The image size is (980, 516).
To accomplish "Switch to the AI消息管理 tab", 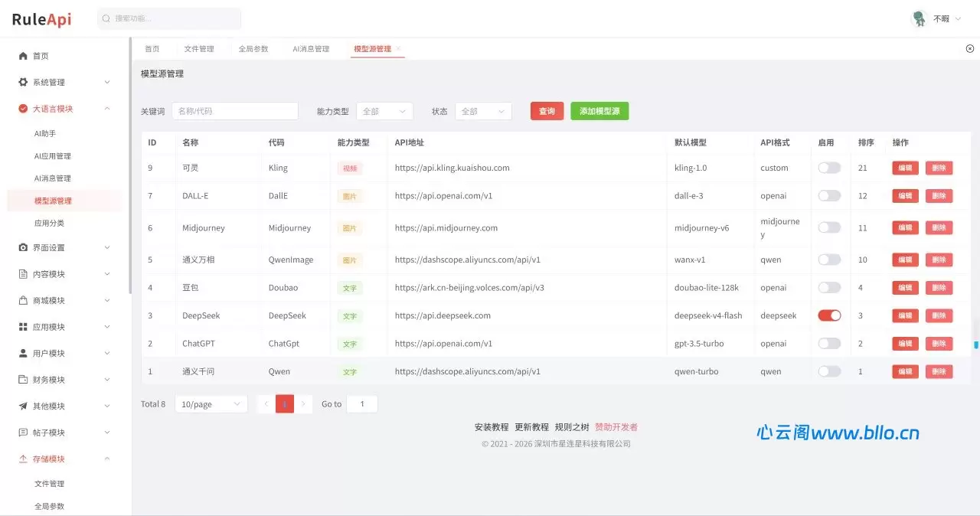I will (x=311, y=48).
